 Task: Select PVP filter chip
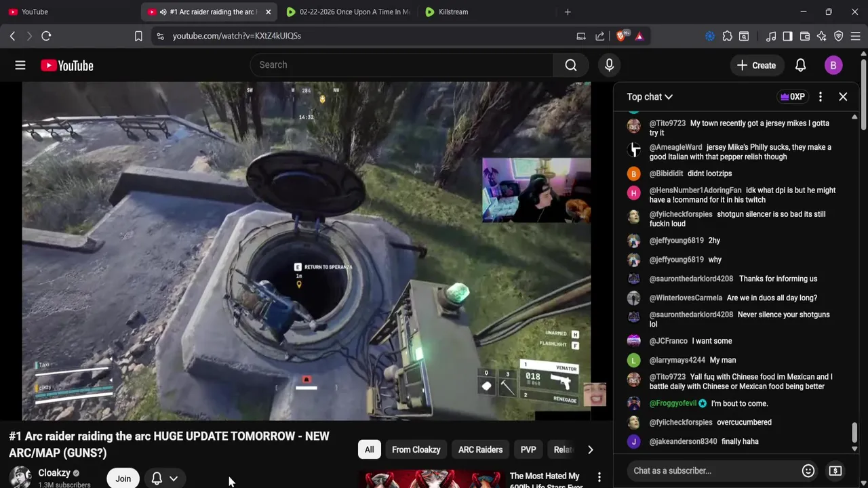pyautogui.click(x=528, y=449)
